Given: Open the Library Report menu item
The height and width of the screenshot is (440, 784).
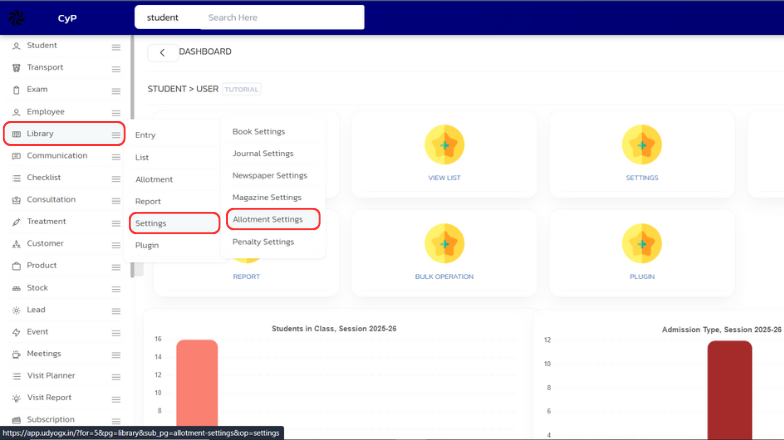Looking at the screenshot, I should (x=147, y=202).
